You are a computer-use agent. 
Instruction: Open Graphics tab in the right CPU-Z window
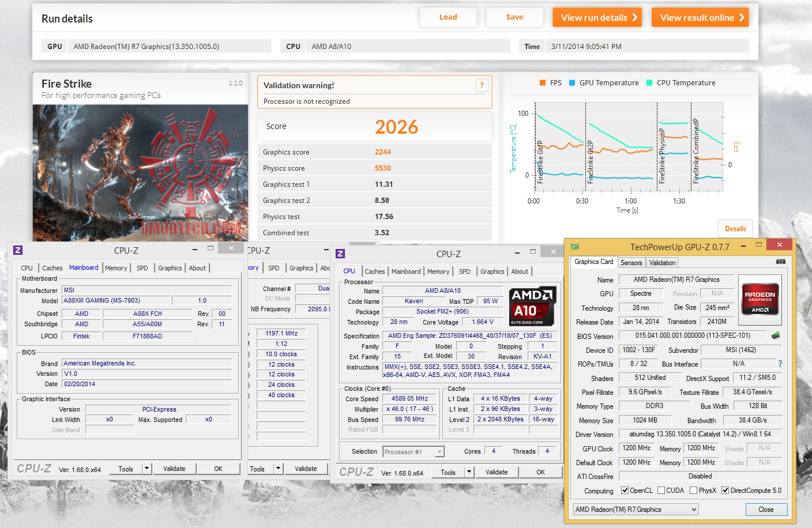tap(493, 271)
